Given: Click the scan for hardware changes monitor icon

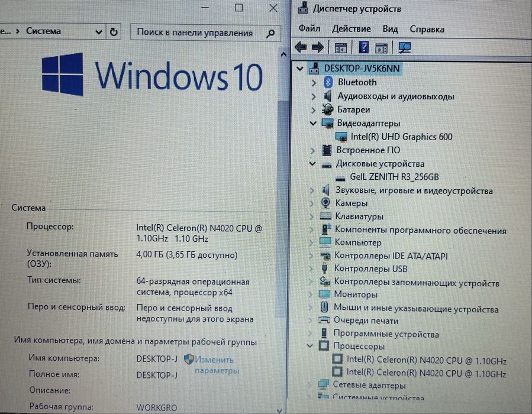Looking at the screenshot, I should tap(404, 47).
